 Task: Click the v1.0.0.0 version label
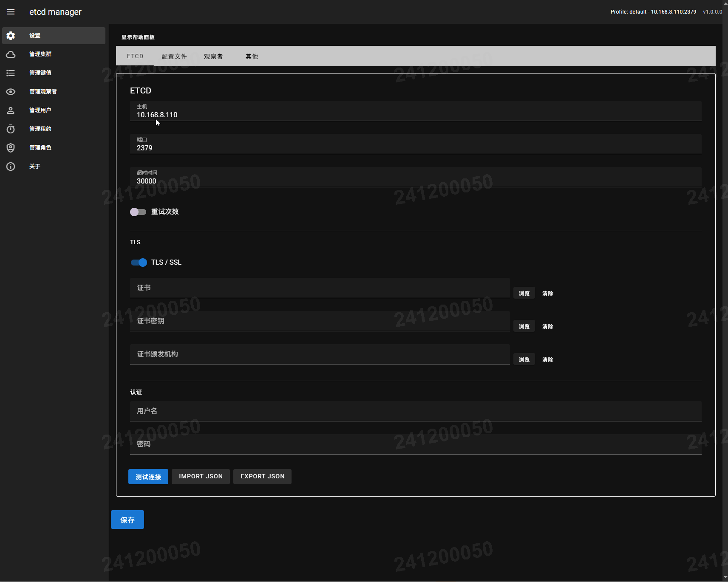(712, 12)
